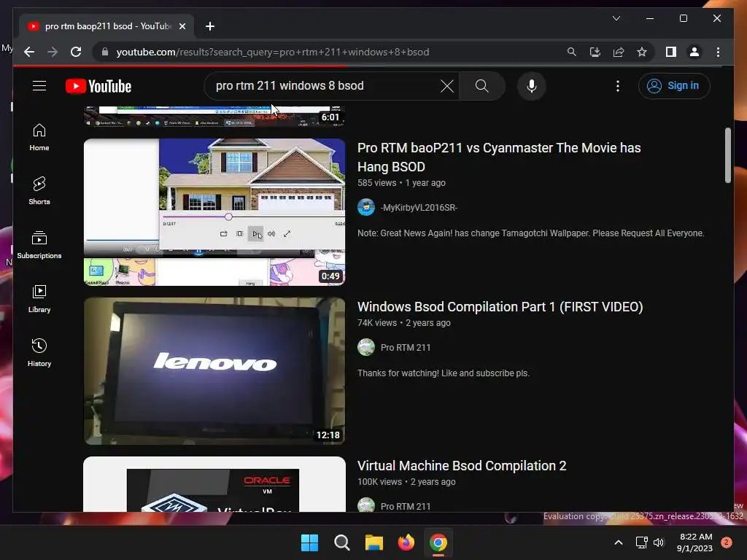Open a new tab
747x560 pixels.
(210, 26)
